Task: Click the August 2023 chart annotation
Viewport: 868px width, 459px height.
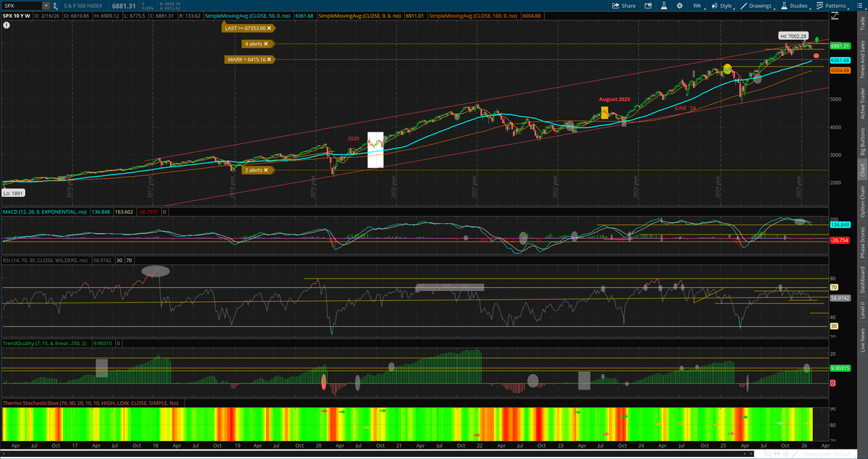Action: coord(614,99)
